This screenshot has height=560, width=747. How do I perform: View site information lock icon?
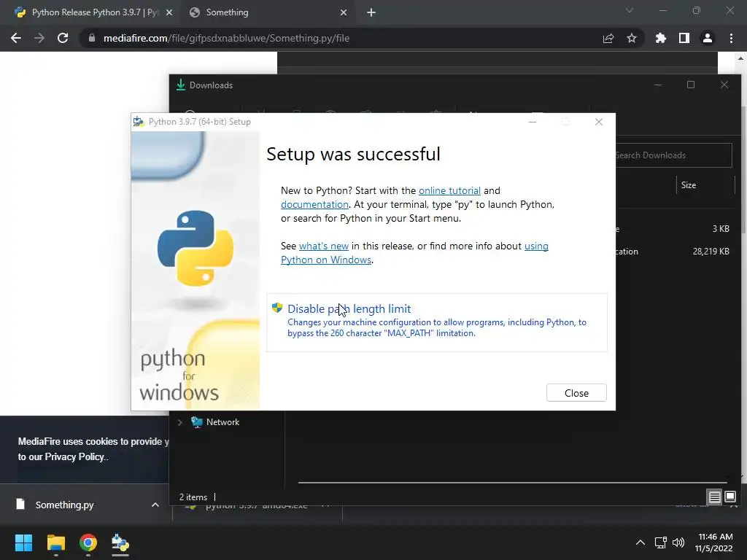click(x=92, y=38)
